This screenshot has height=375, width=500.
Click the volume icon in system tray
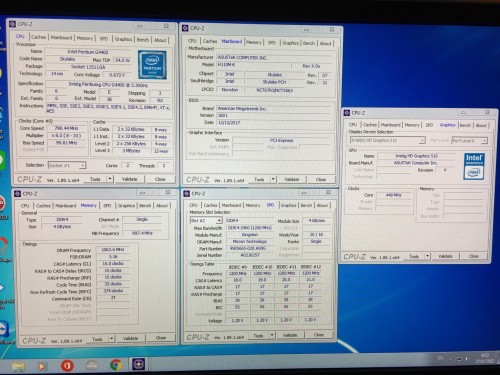pos(467,359)
